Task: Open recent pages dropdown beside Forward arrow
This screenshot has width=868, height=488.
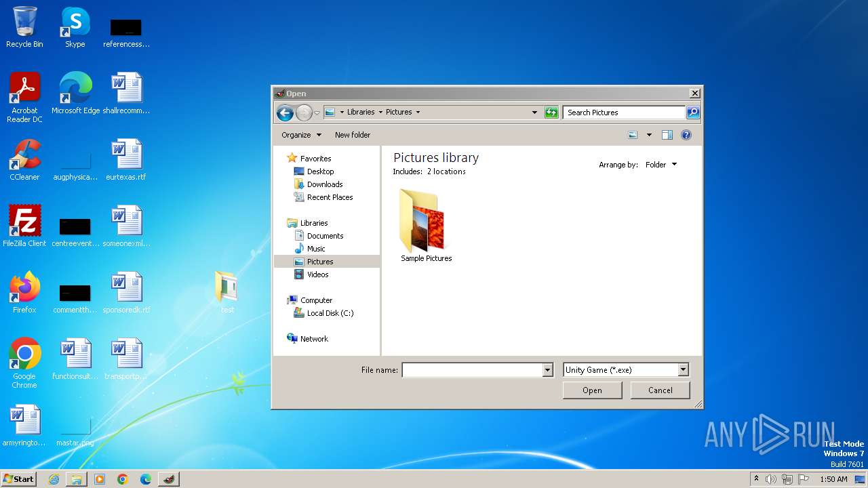Action: [317, 113]
